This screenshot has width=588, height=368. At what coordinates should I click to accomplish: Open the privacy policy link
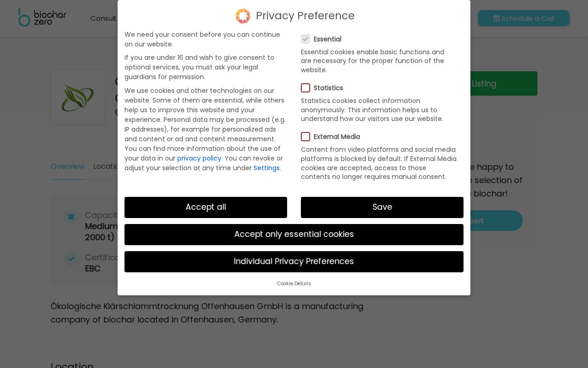199,158
